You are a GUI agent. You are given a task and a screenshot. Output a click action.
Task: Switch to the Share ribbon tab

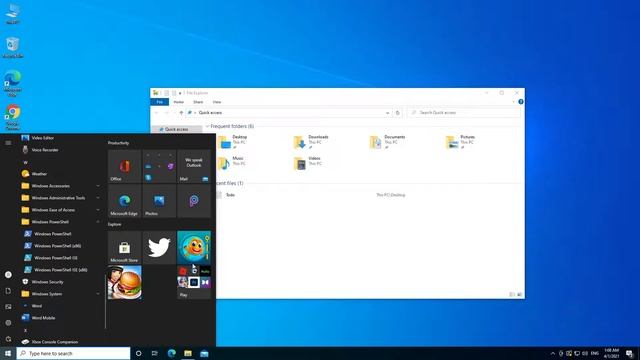[x=198, y=102]
